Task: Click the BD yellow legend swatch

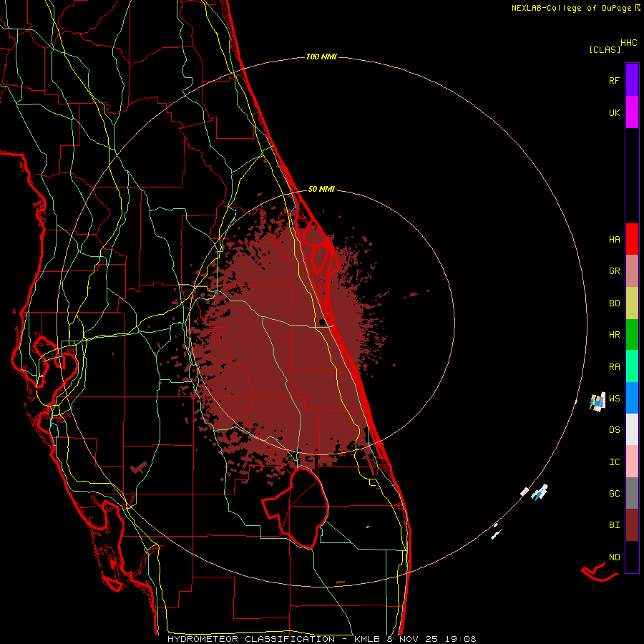Action: 632,303
